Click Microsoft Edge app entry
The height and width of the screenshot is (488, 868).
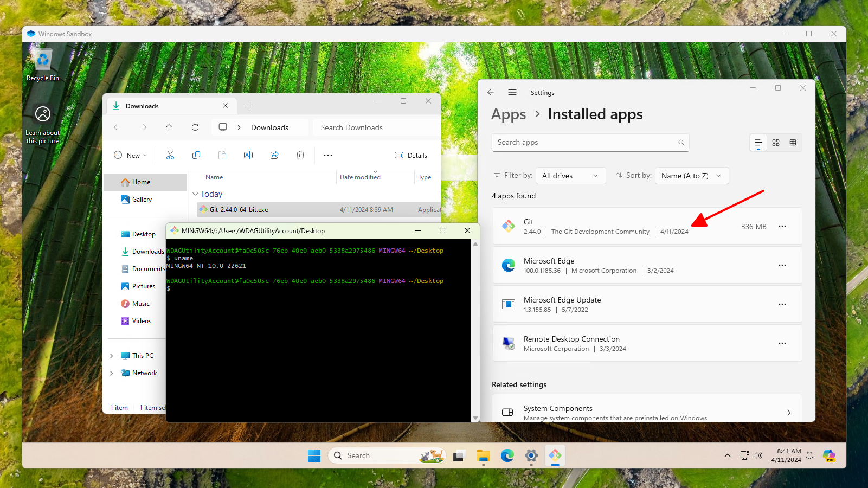pyautogui.click(x=647, y=265)
